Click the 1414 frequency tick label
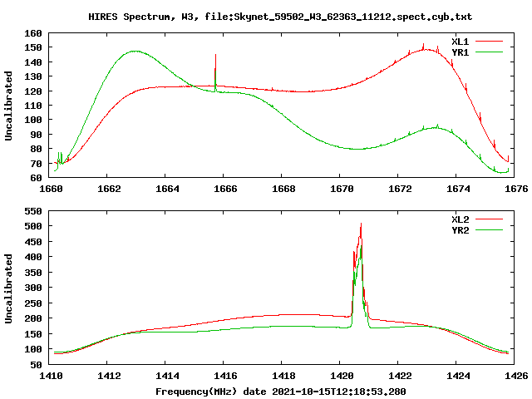The width and height of the screenshot is (532, 399). [x=167, y=376]
